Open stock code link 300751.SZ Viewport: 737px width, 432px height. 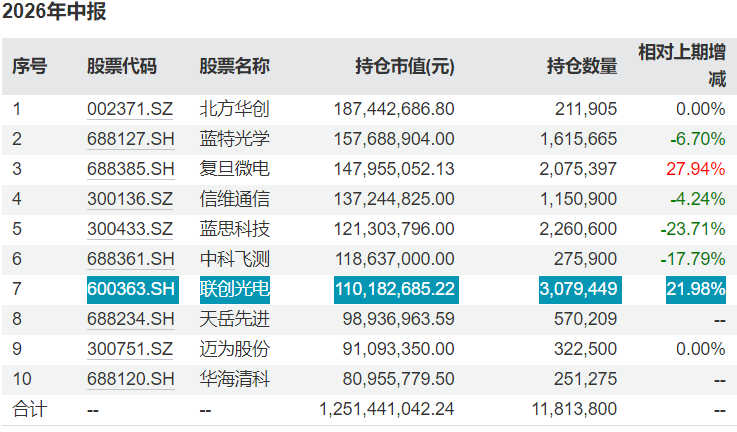[130, 350]
